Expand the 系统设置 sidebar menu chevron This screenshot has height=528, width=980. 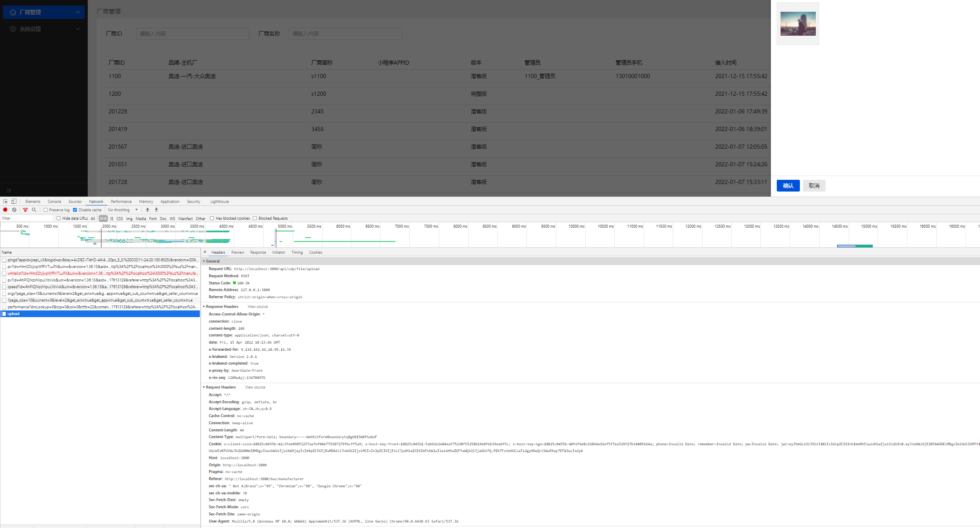pyautogui.click(x=78, y=29)
